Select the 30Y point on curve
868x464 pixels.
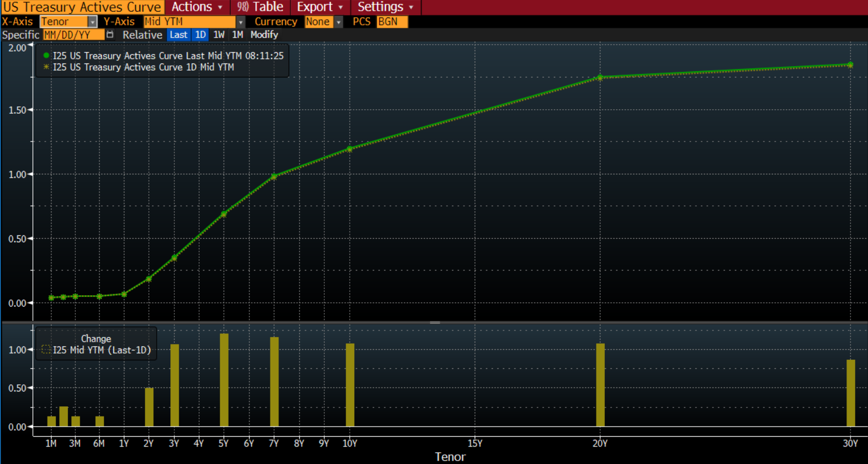[x=850, y=65]
